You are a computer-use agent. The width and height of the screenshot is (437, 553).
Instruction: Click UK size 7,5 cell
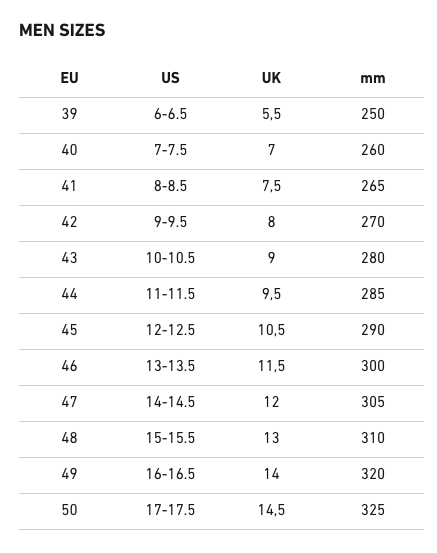click(271, 186)
